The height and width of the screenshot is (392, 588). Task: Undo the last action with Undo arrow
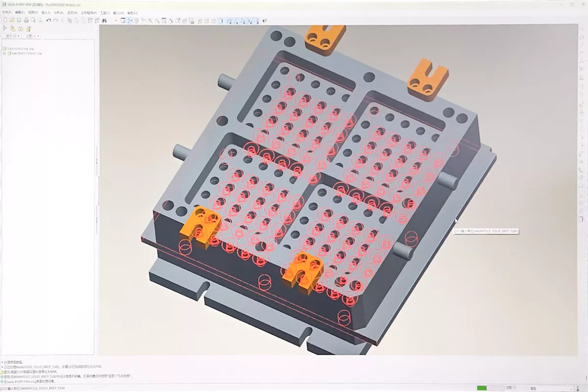[49, 21]
